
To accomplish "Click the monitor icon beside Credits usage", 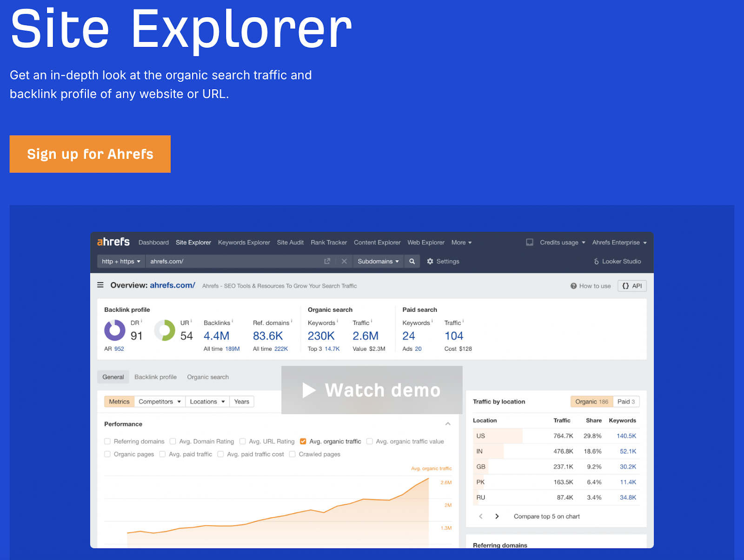I will pyautogui.click(x=530, y=243).
